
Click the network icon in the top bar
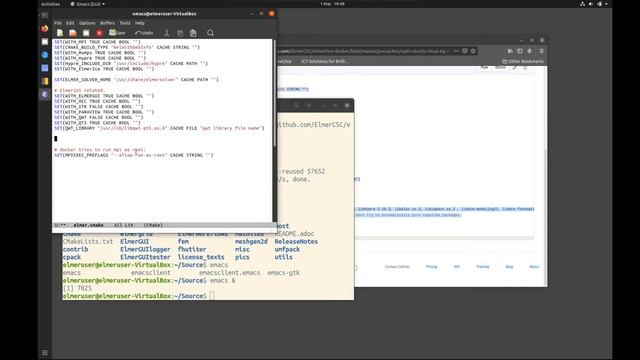point(582,4)
